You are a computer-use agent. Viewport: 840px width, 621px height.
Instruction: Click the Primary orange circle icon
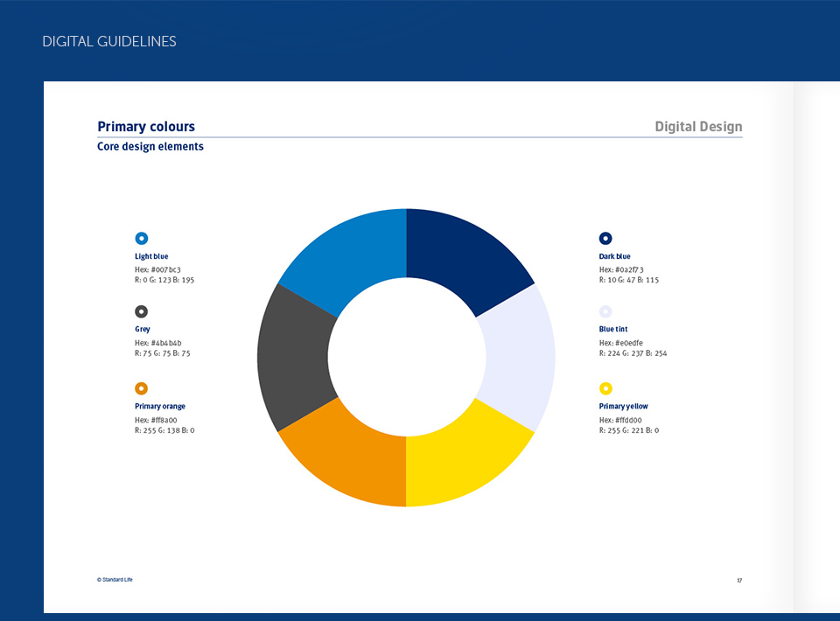142,388
